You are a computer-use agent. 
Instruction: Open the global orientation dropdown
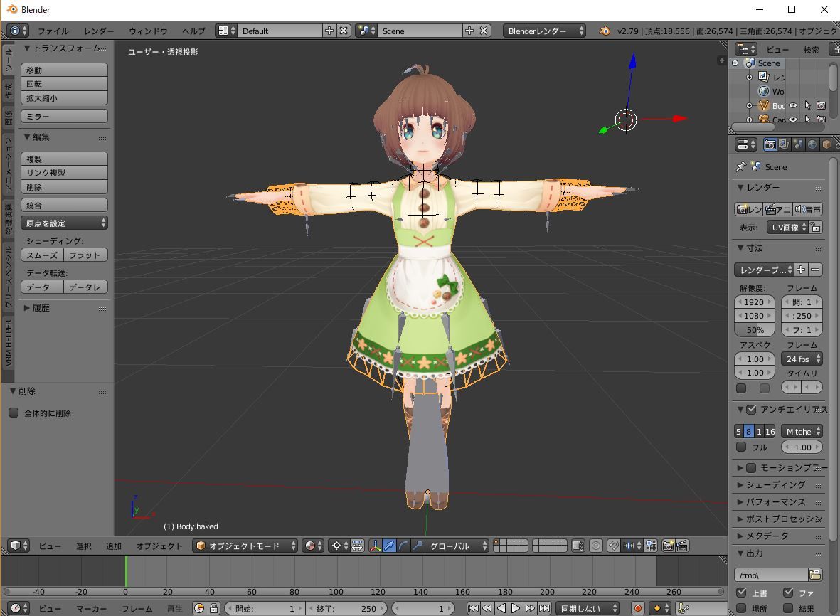[x=457, y=546]
